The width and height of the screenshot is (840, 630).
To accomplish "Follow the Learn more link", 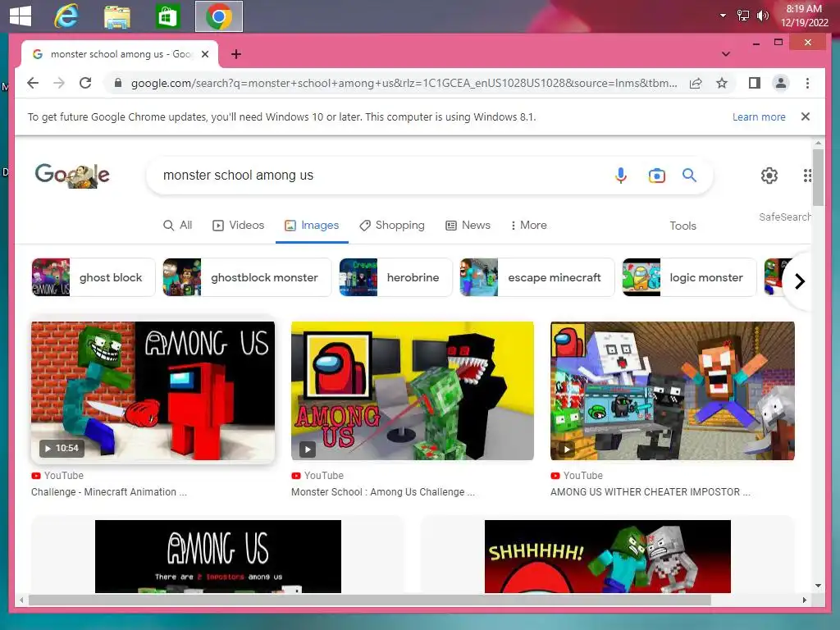I will pyautogui.click(x=759, y=116).
